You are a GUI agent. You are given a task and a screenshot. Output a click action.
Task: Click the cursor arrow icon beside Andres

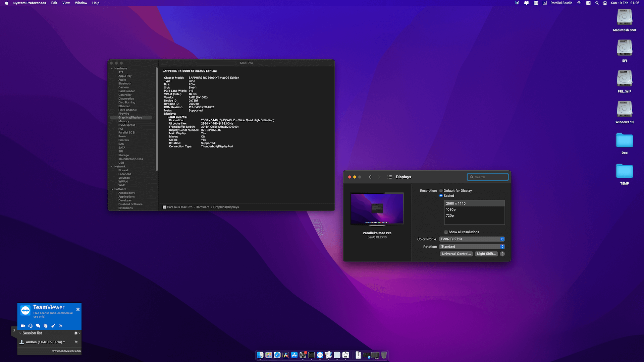tap(76, 342)
